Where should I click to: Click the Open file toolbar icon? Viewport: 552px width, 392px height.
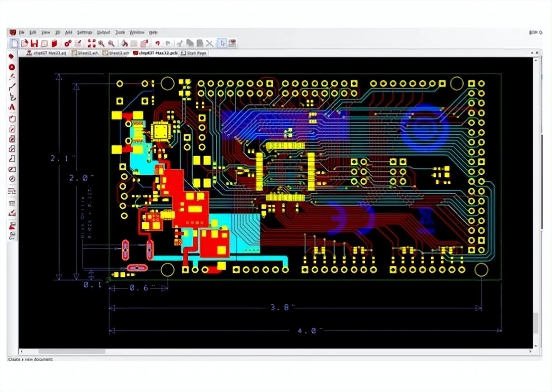pos(24,43)
